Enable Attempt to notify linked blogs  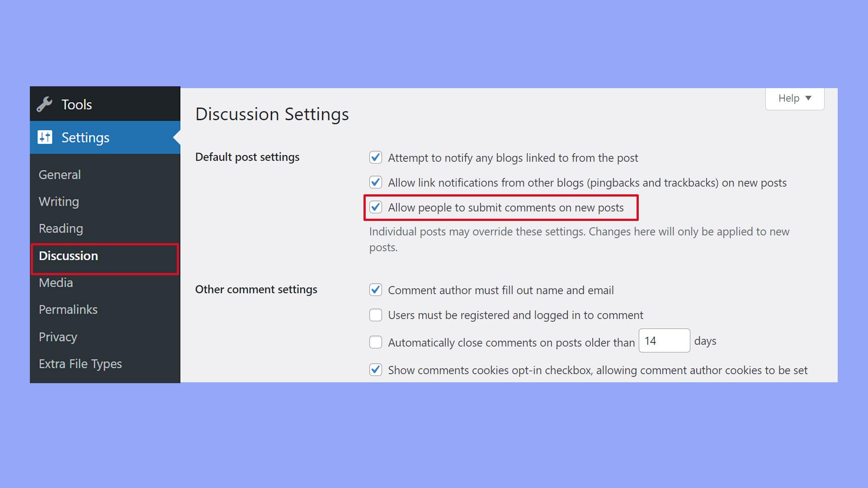click(x=376, y=157)
